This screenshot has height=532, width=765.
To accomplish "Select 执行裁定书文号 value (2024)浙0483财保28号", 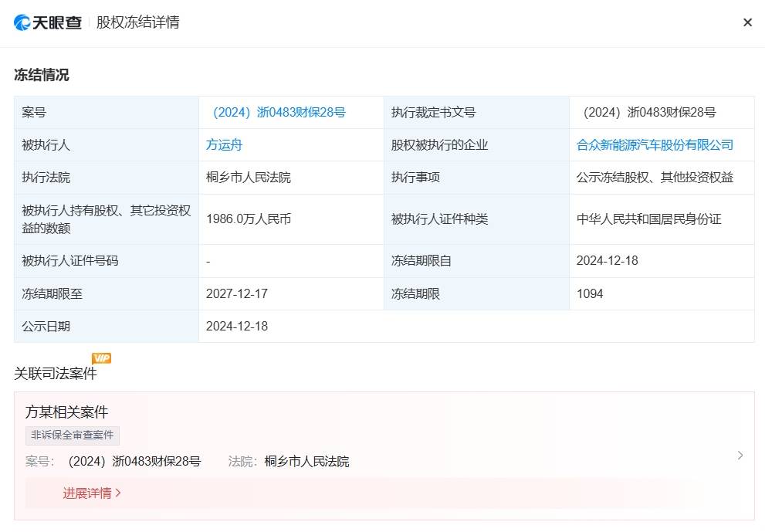I will click(x=649, y=112).
